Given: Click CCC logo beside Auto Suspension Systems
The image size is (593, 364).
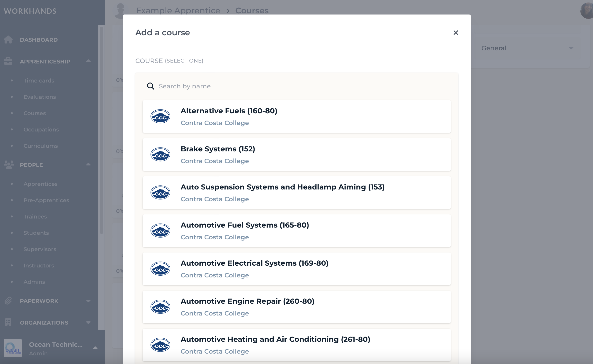Looking at the screenshot, I should pos(160,193).
